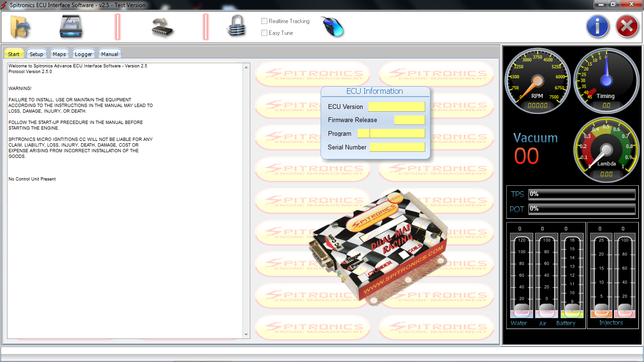644x362 pixels.
Task: Click the Timing digital readout
Action: point(606,106)
